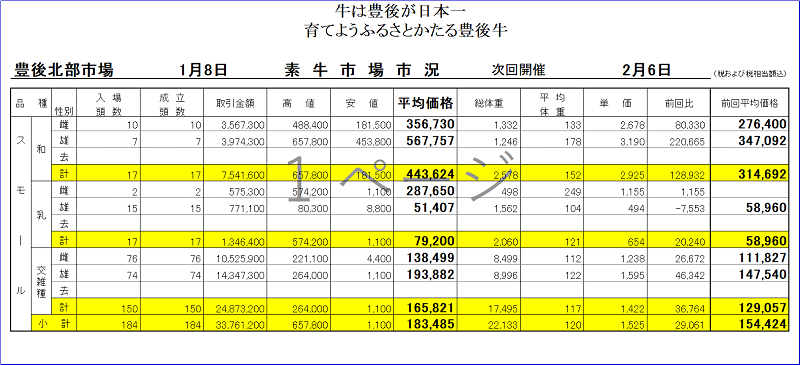Click the 小計 subtotal row label
This screenshot has height=365, width=800.
54,323
